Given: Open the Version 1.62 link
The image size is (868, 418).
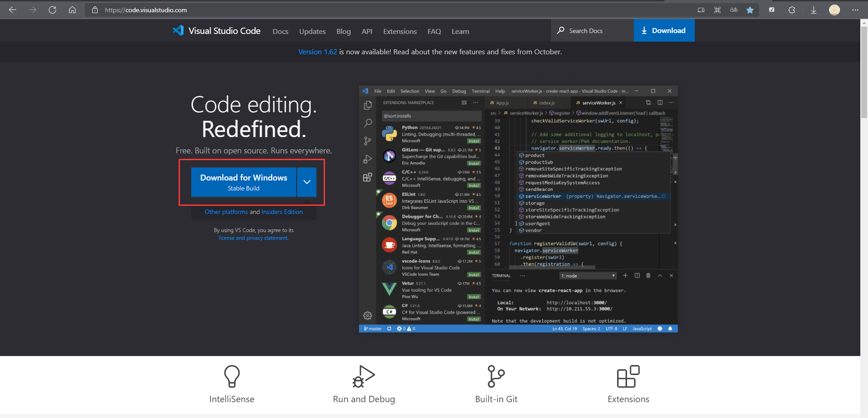Looking at the screenshot, I should 317,52.
